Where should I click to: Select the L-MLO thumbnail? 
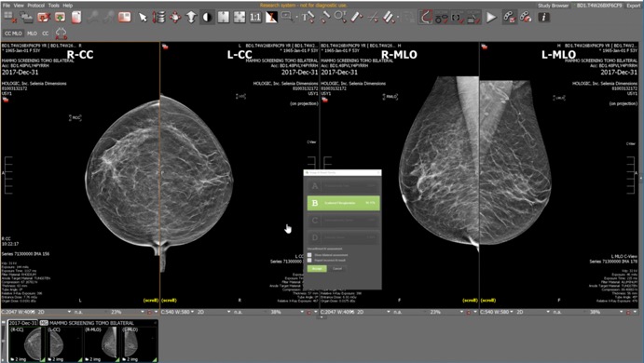click(139, 344)
